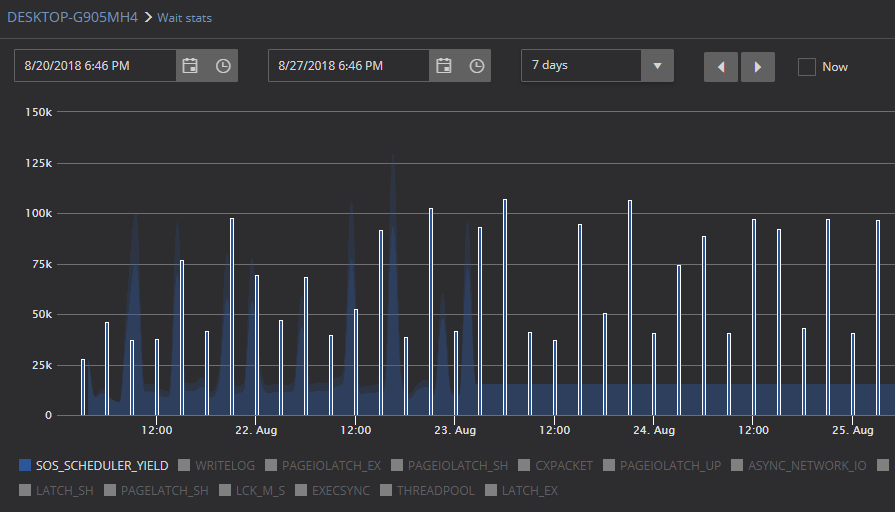The width and height of the screenshot is (895, 512).
Task: Click the 25k y-axis label
Action: coord(42,365)
